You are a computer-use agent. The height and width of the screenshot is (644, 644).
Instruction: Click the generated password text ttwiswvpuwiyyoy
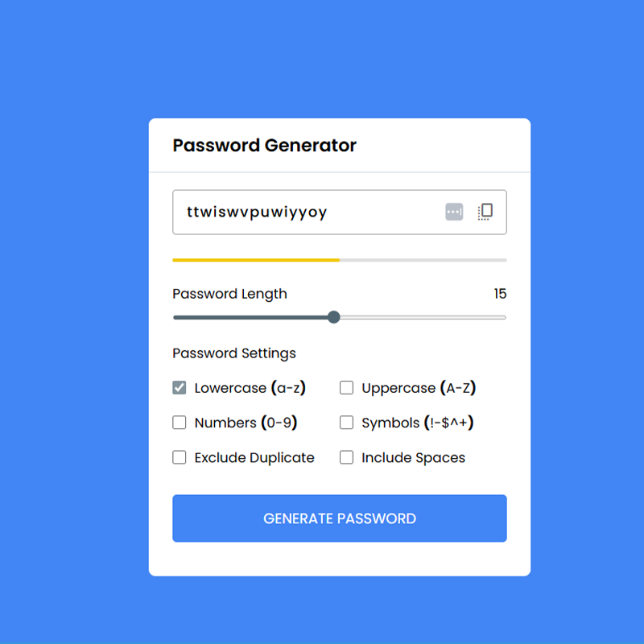(257, 213)
